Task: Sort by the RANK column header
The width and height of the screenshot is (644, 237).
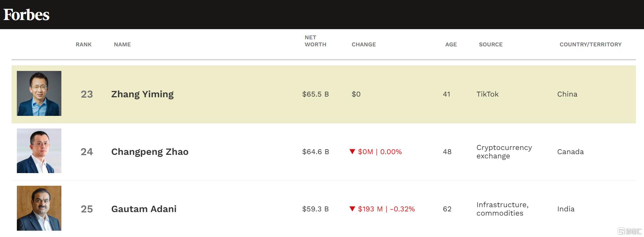Action: click(83, 45)
